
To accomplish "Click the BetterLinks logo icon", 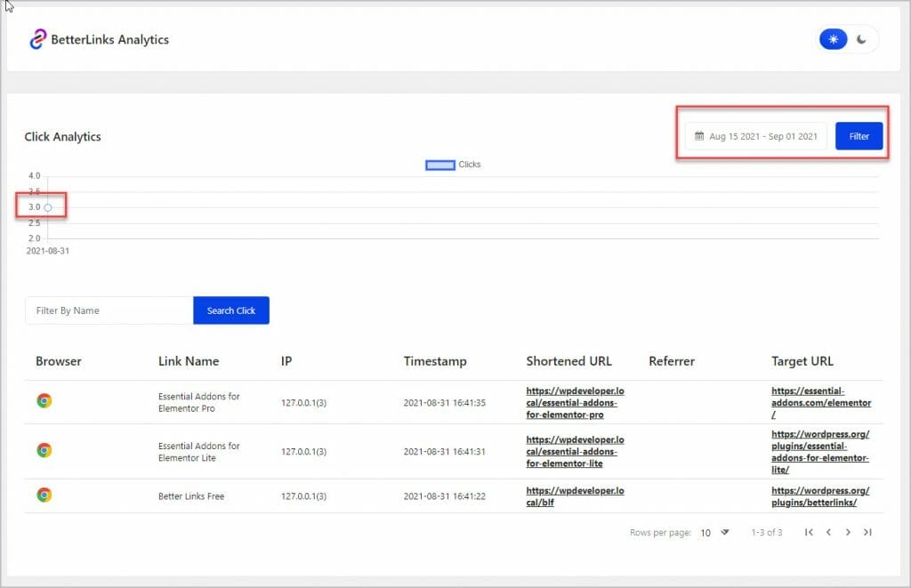I will [37, 39].
